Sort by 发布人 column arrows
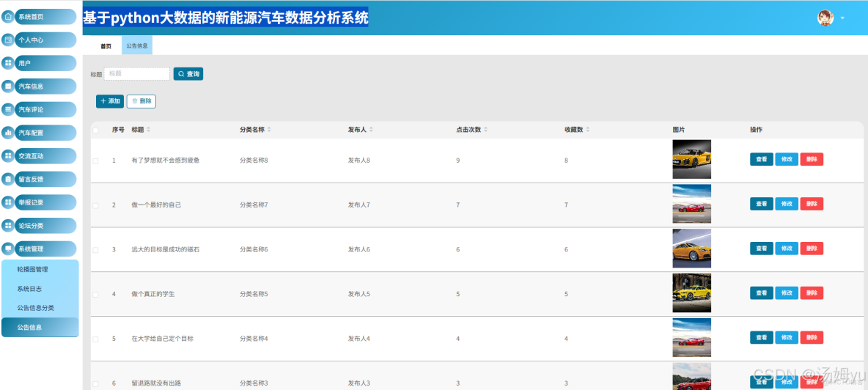868x390 pixels. (371, 130)
